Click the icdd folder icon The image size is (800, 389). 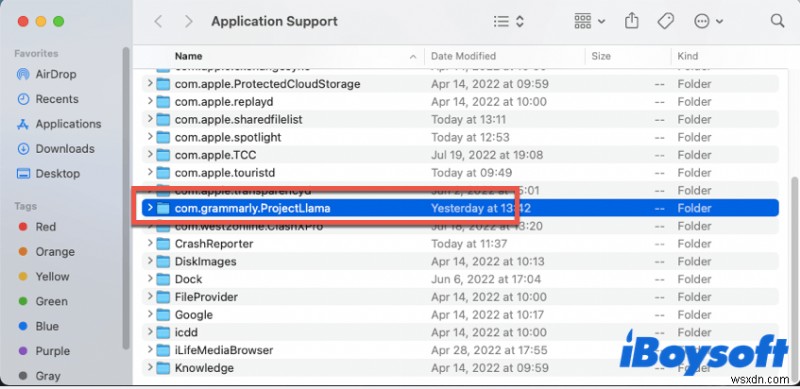point(163,332)
